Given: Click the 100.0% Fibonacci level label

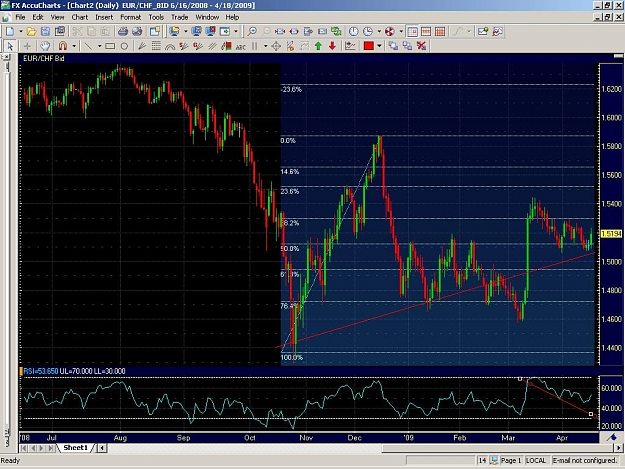Looking at the screenshot, I should tap(292, 357).
